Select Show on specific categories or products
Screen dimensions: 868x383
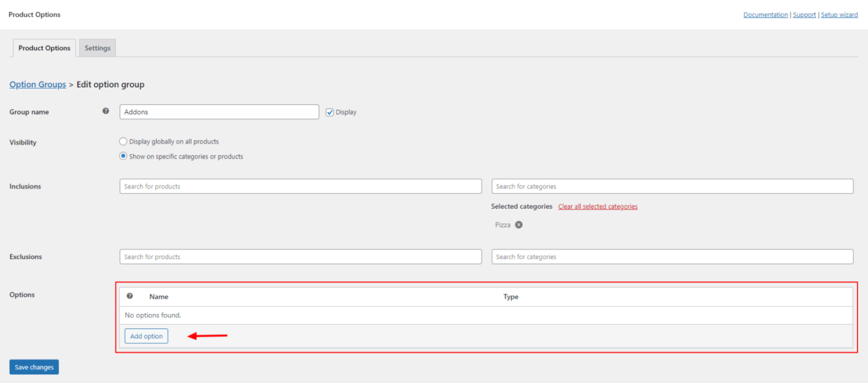pyautogui.click(x=123, y=156)
